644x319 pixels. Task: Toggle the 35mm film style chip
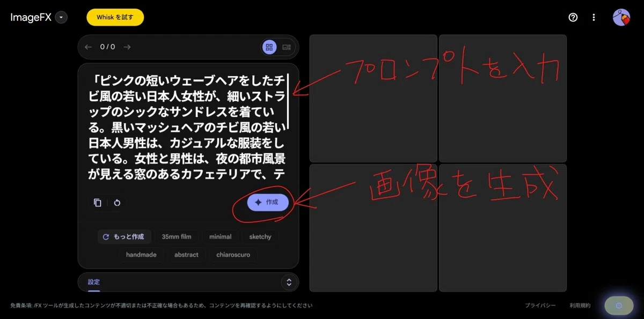coord(177,237)
